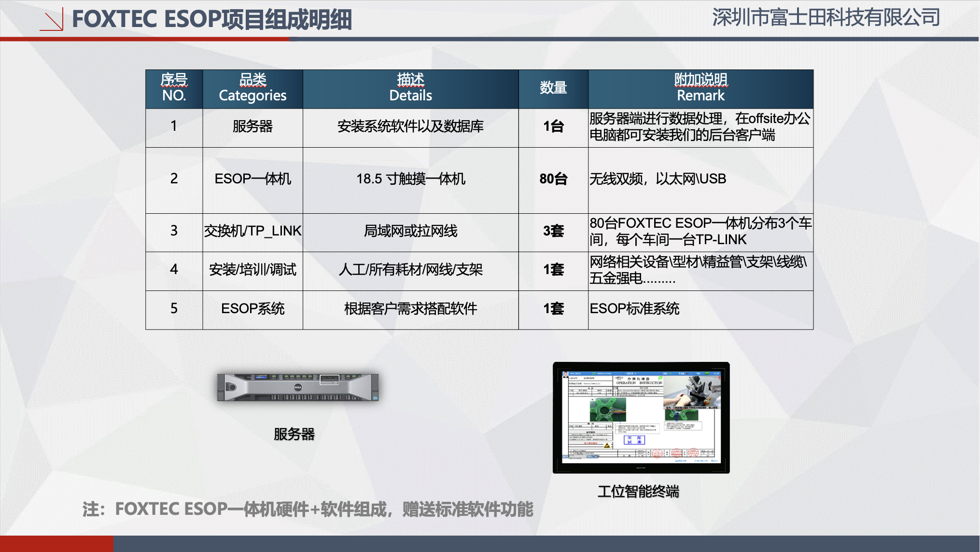This screenshot has height=552, width=980.
Task: Click the footnote starting with 注：FOXTEC ESOP
Action: click(x=308, y=510)
